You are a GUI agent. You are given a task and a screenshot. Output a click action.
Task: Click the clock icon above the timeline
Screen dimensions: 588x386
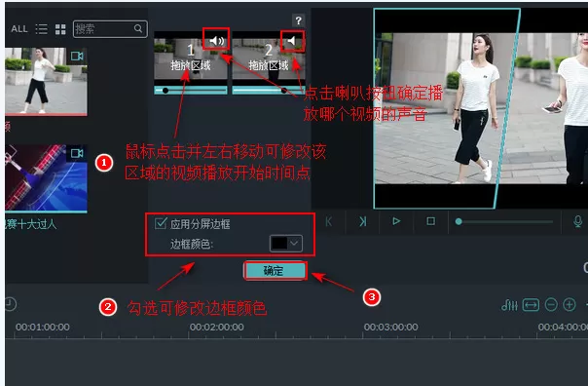11,304
